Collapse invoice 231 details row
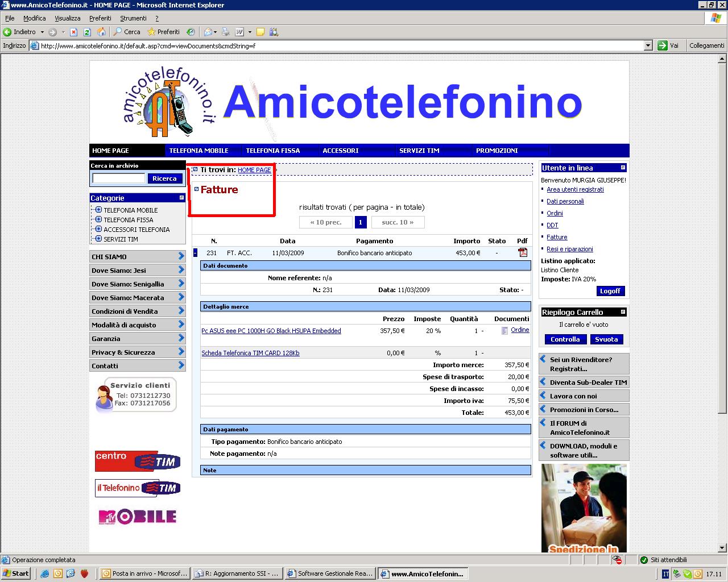The height and width of the screenshot is (582, 728). click(195, 253)
